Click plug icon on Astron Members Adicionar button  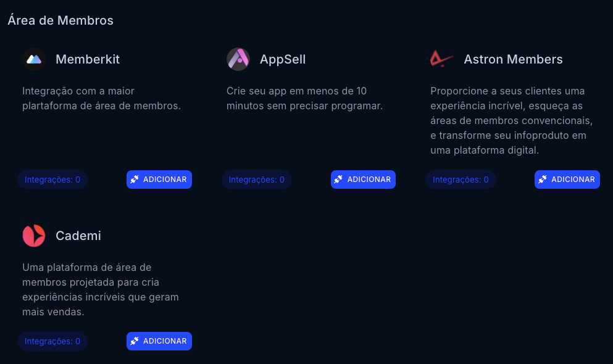click(543, 180)
